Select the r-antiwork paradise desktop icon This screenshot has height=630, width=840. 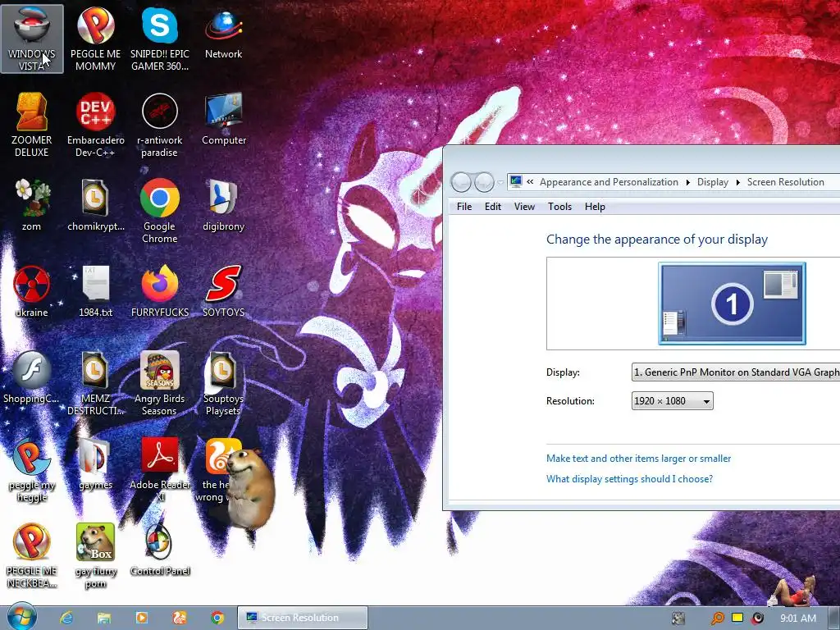click(160, 125)
